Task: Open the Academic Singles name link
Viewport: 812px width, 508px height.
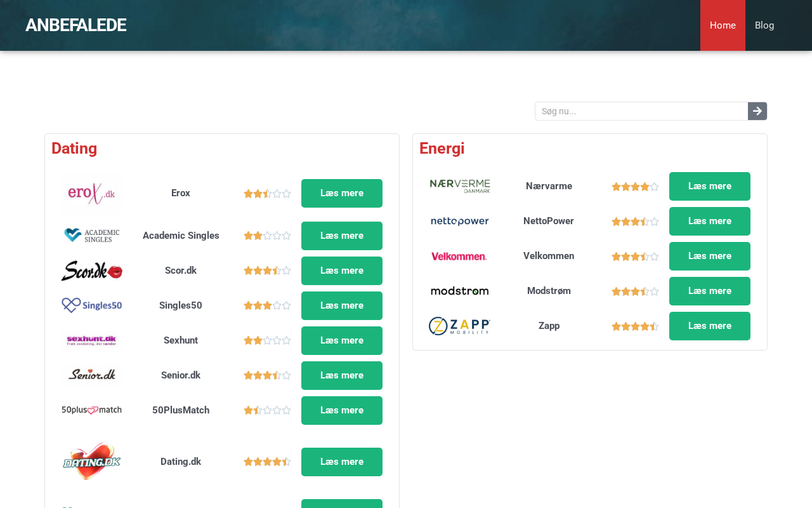Action: (181, 236)
